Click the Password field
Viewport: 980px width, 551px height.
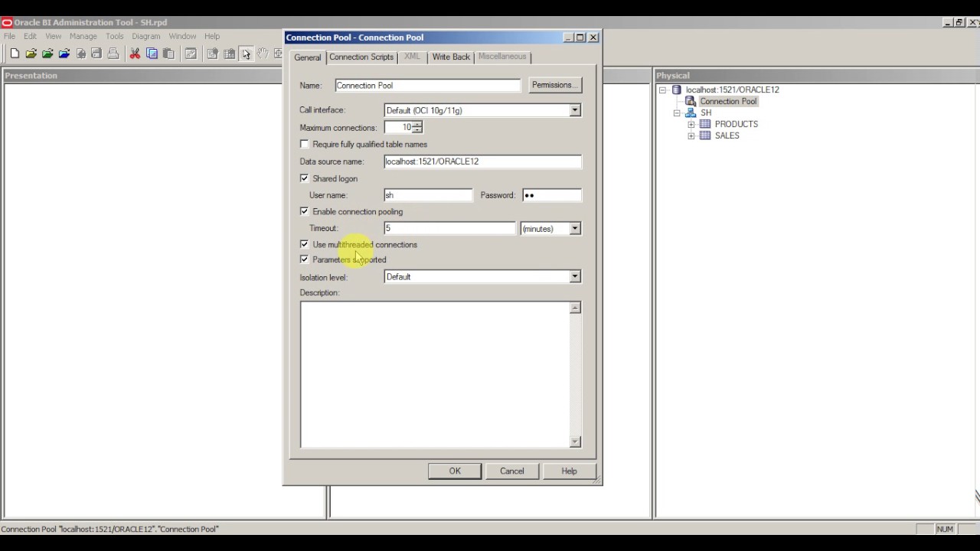[552, 195]
